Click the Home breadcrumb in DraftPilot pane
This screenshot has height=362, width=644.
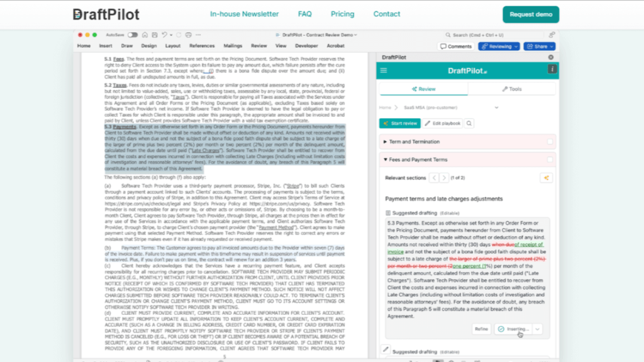(x=386, y=107)
